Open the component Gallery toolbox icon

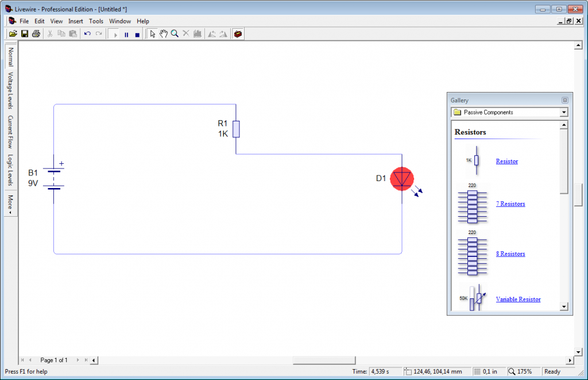(x=238, y=34)
